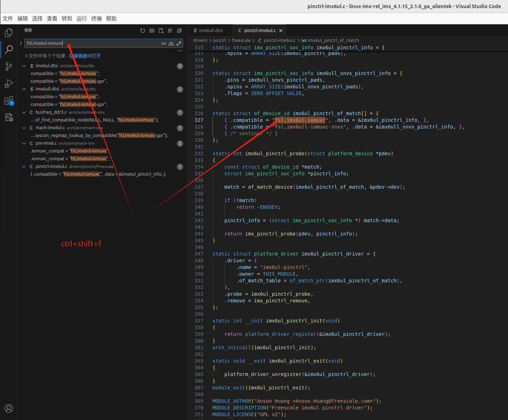Viewport: 508px width, 420px height.
Task: Open the 帮助 (Help) menu
Action: (x=111, y=19)
